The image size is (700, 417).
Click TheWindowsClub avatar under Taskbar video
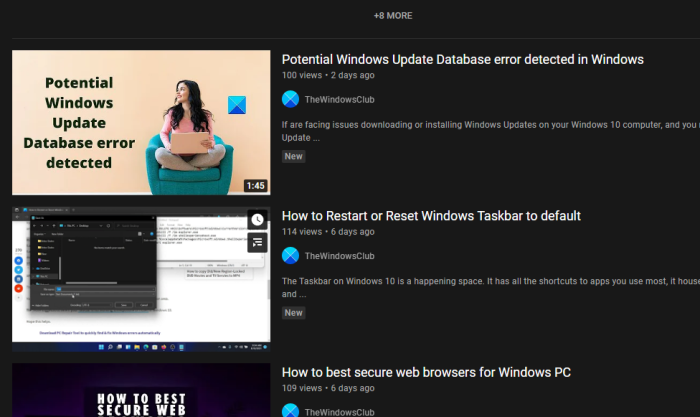pyautogui.click(x=290, y=255)
